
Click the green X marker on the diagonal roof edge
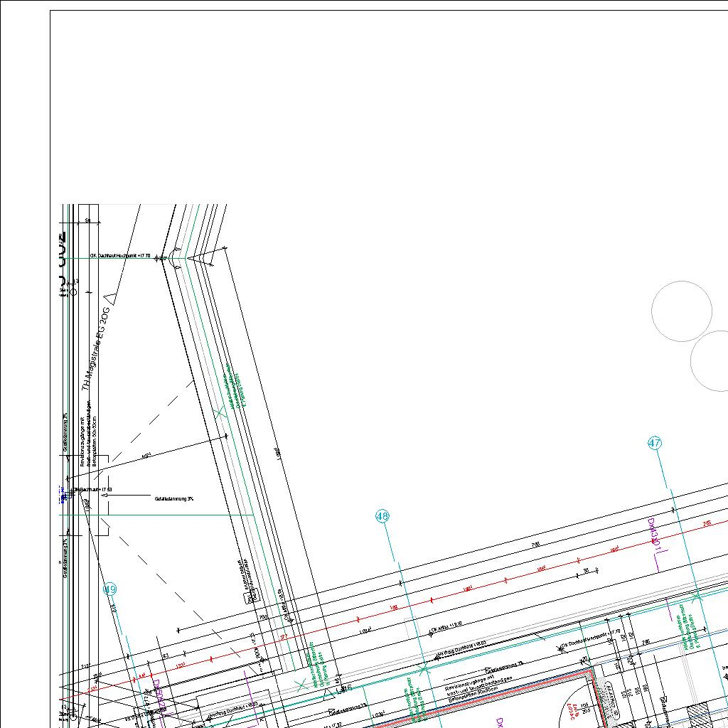coord(220,412)
